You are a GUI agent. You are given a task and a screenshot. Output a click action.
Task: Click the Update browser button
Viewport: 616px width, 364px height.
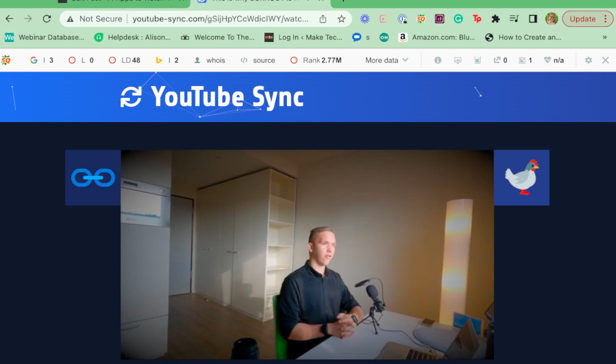click(x=582, y=19)
